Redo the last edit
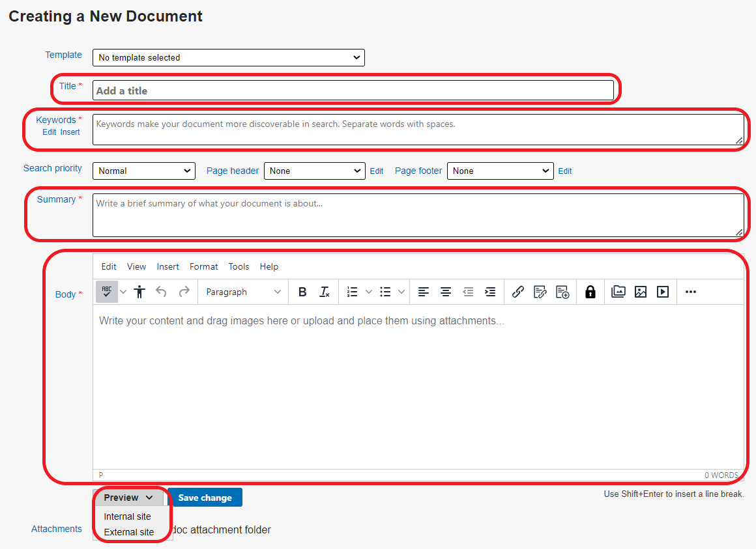 coord(184,292)
